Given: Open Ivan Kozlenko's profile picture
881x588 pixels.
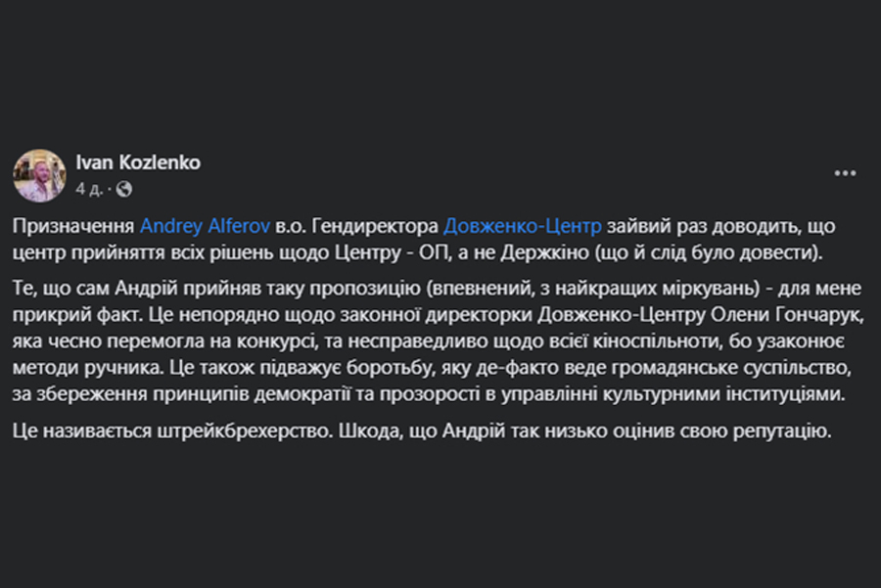Looking at the screenshot, I should click(x=39, y=176).
